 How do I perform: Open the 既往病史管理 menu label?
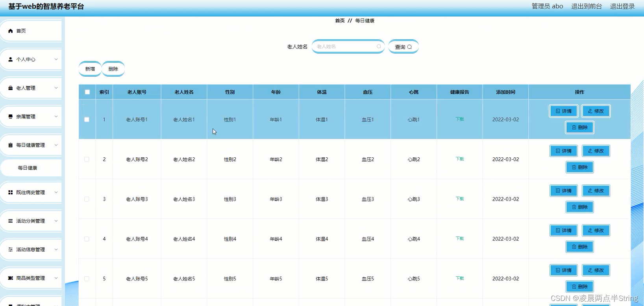click(30, 192)
